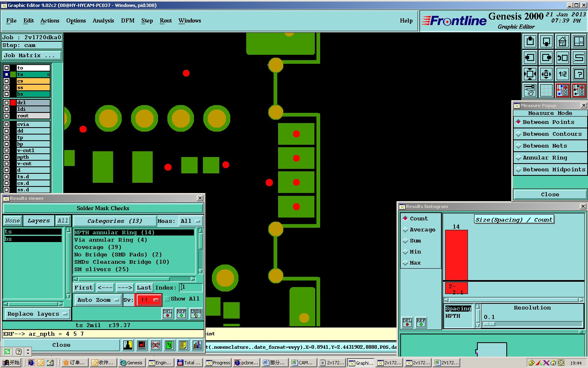Click the pan up view icon
Screen dimensions: 588x368
(x=530, y=41)
